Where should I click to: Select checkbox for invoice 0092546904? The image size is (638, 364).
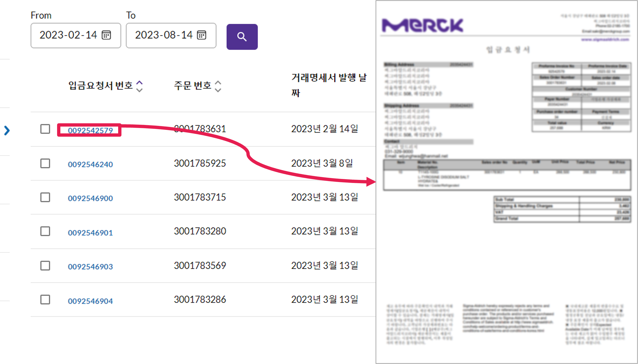pos(45,299)
